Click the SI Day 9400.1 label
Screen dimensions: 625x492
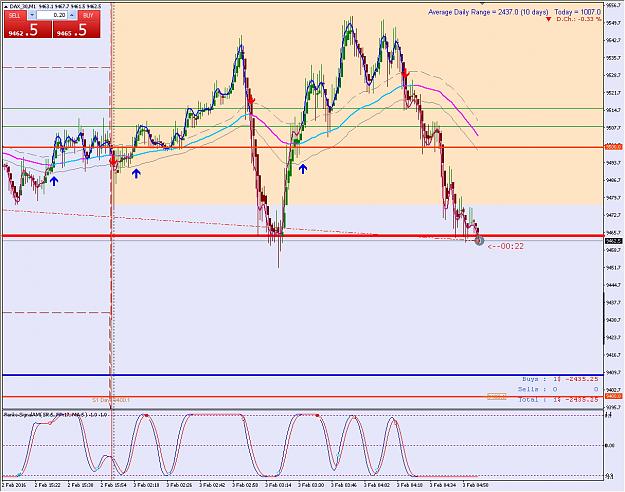pos(111,400)
